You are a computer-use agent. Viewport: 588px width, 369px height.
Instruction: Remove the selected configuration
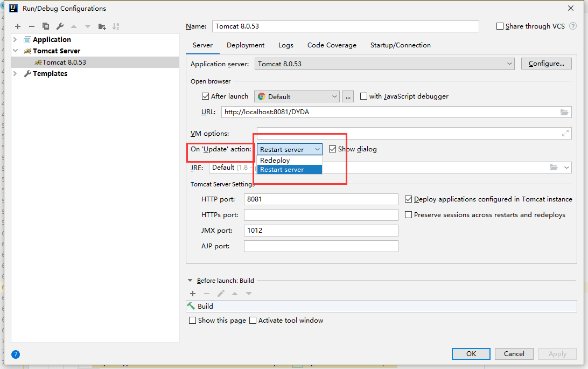[31, 26]
